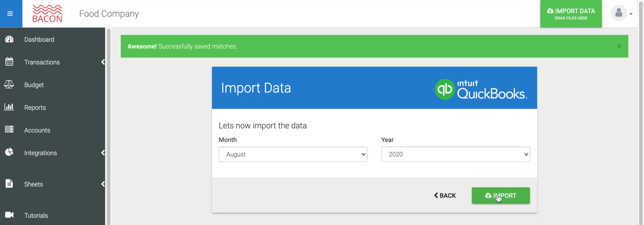The width and height of the screenshot is (644, 225).
Task: Click the Bacon logo
Action: pyautogui.click(x=47, y=14)
